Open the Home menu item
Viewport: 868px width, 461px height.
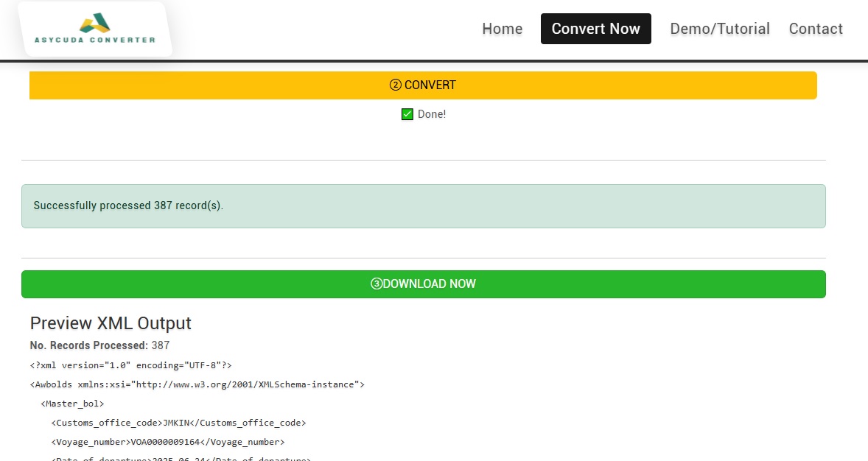[502, 29]
